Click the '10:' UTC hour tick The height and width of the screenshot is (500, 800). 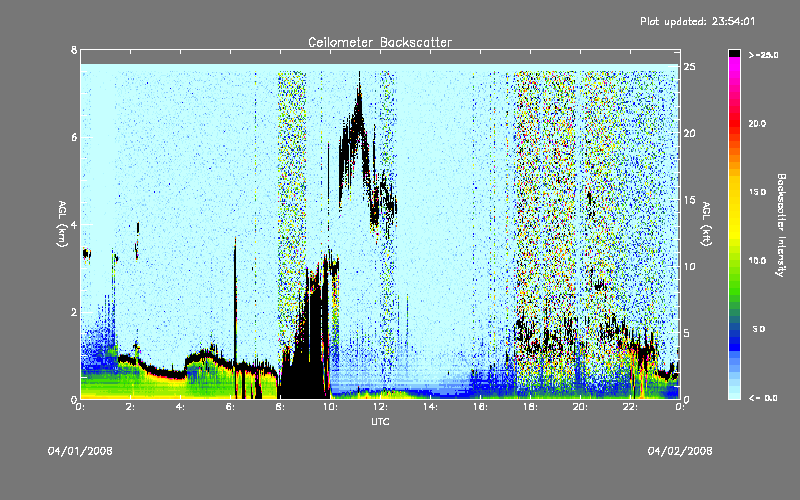click(x=330, y=407)
